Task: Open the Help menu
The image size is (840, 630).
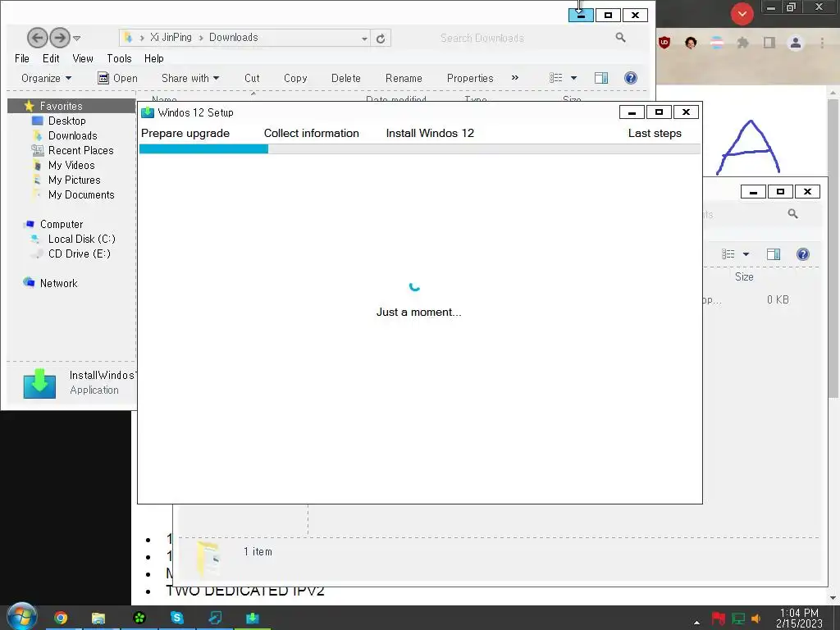Action: pos(153,58)
